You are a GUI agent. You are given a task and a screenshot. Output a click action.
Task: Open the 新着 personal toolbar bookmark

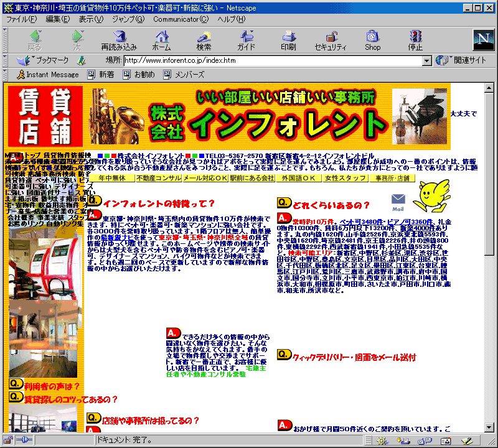101,75
